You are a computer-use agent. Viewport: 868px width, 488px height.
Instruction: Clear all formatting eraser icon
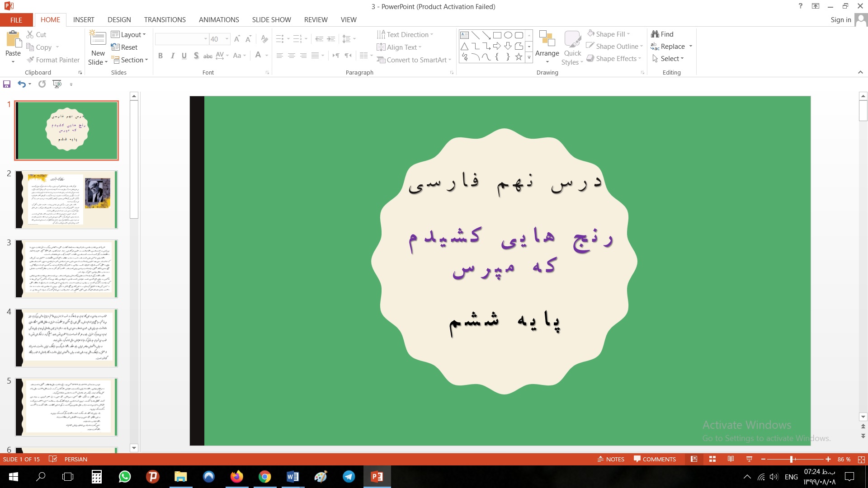(264, 39)
